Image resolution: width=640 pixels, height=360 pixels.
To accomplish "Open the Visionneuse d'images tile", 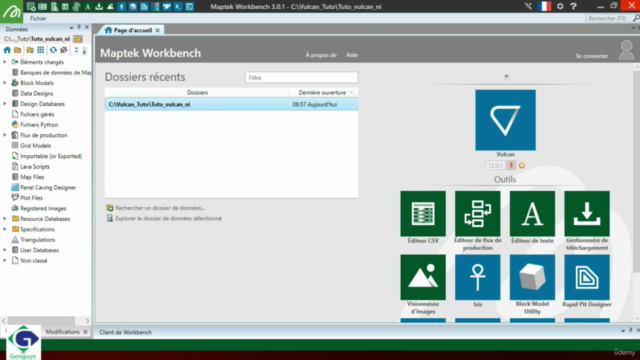I will 423,277.
